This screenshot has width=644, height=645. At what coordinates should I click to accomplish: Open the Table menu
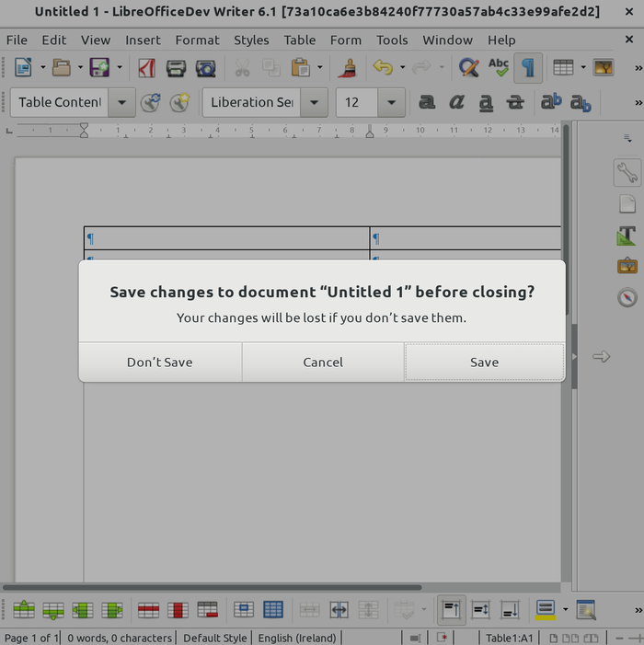click(x=299, y=40)
